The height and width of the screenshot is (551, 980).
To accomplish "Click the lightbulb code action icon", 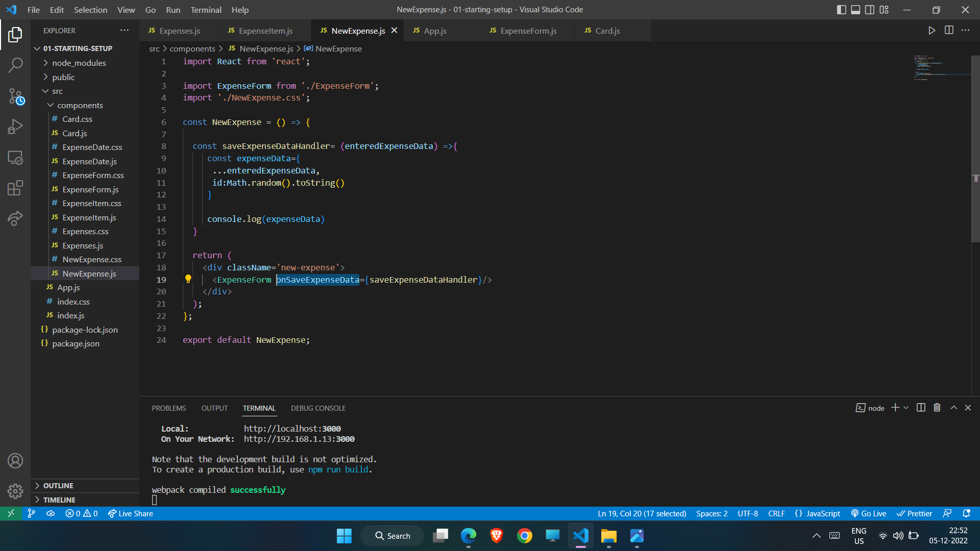I will [x=188, y=279].
